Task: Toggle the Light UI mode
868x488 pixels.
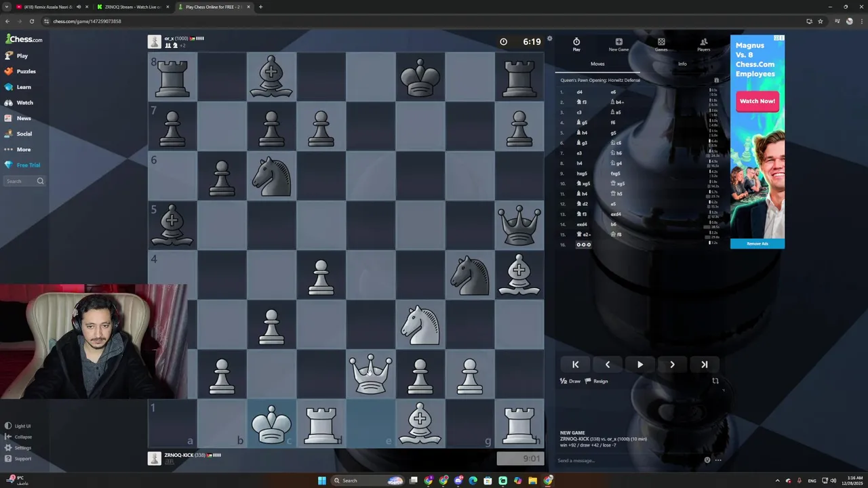Action: [18, 426]
